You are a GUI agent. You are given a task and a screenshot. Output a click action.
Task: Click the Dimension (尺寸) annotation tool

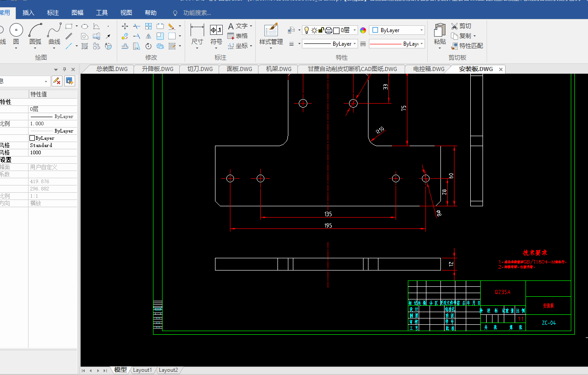coord(197,30)
